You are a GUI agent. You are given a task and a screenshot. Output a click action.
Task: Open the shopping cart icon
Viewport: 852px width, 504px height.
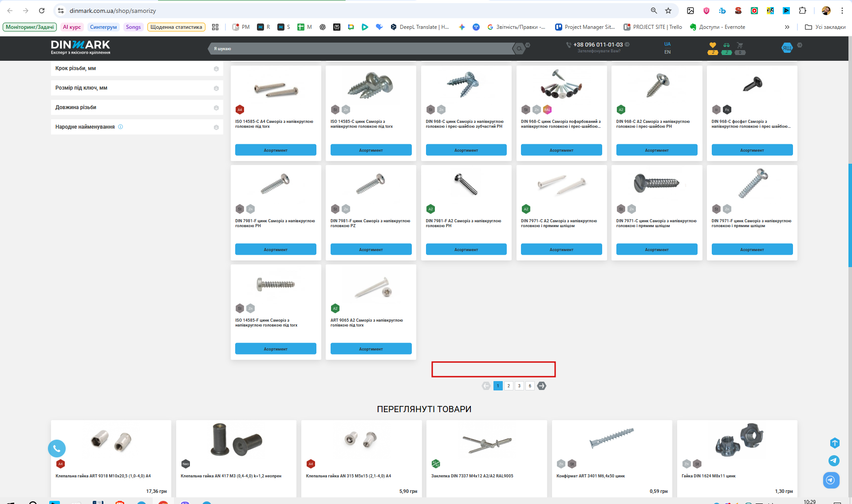tap(740, 45)
